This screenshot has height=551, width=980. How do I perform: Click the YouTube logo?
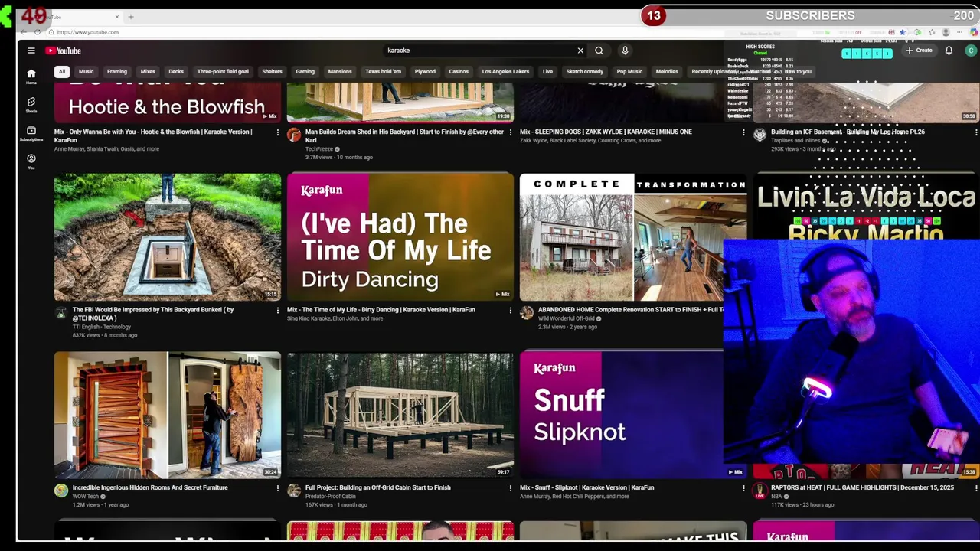(x=63, y=51)
